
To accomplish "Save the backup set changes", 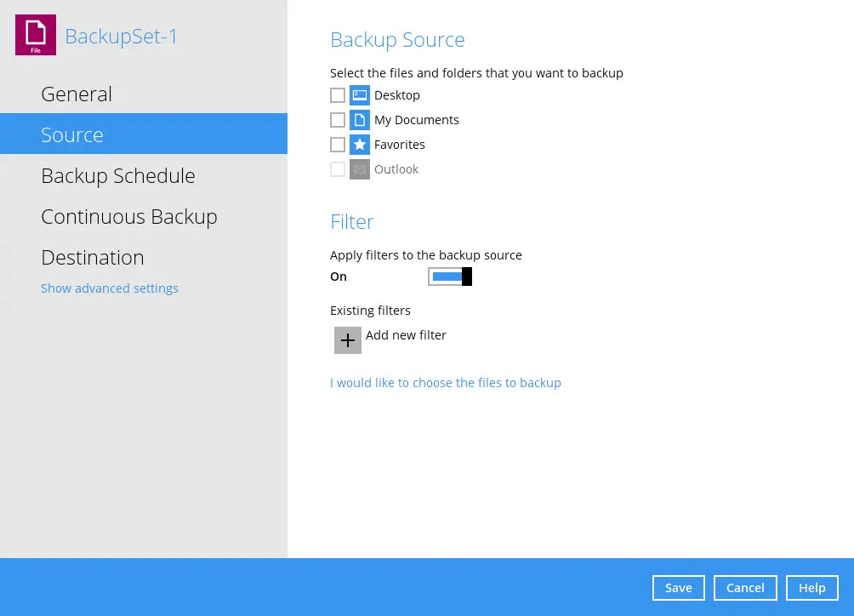I will click(x=678, y=588).
